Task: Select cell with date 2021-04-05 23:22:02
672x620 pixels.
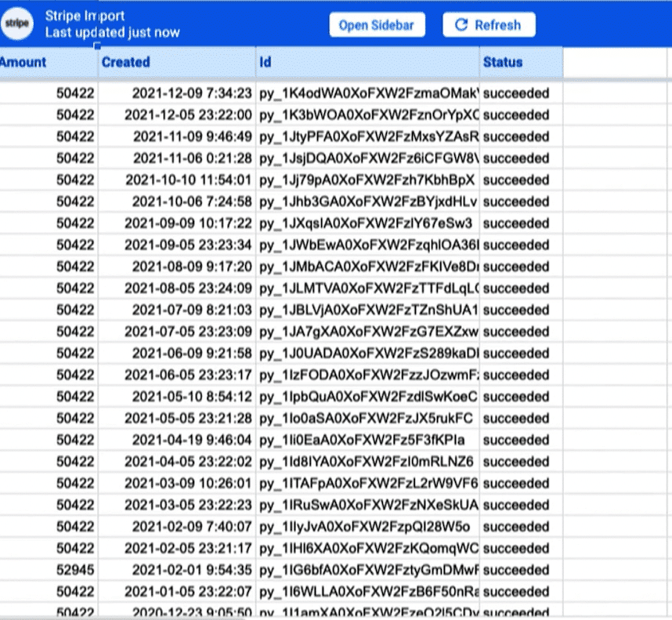Action: (176, 462)
